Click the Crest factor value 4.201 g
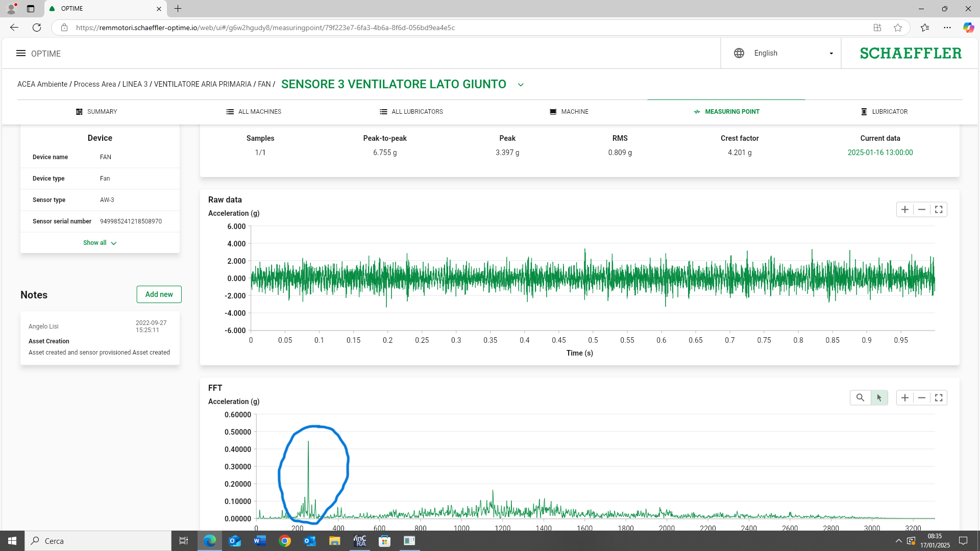The width and height of the screenshot is (980, 551). [740, 153]
